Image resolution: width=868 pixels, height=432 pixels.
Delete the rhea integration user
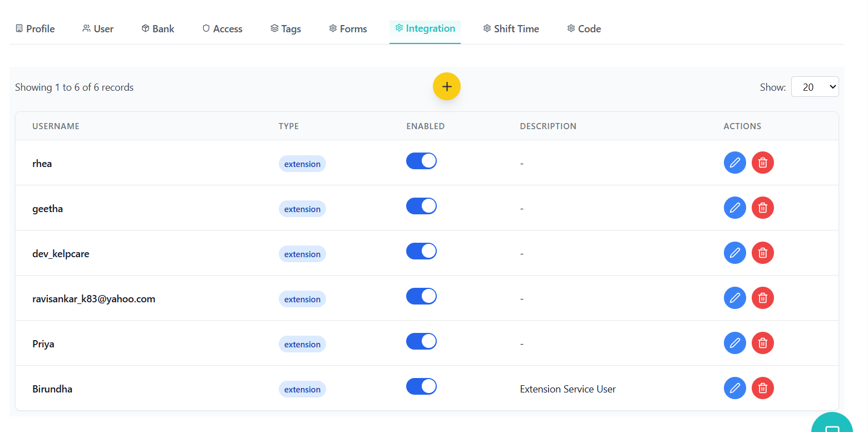[762, 163]
